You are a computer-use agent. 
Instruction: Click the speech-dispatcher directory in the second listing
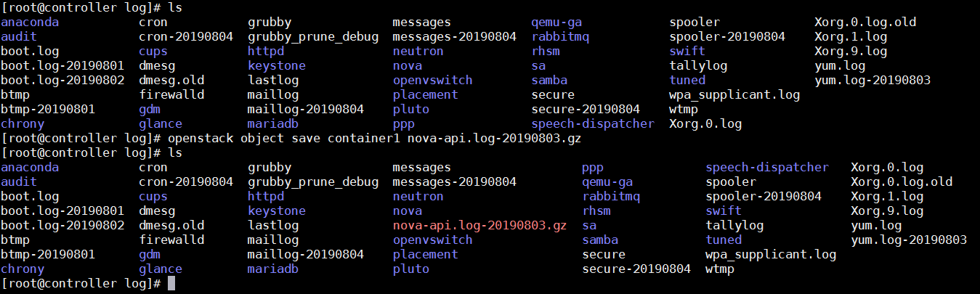click(x=767, y=168)
